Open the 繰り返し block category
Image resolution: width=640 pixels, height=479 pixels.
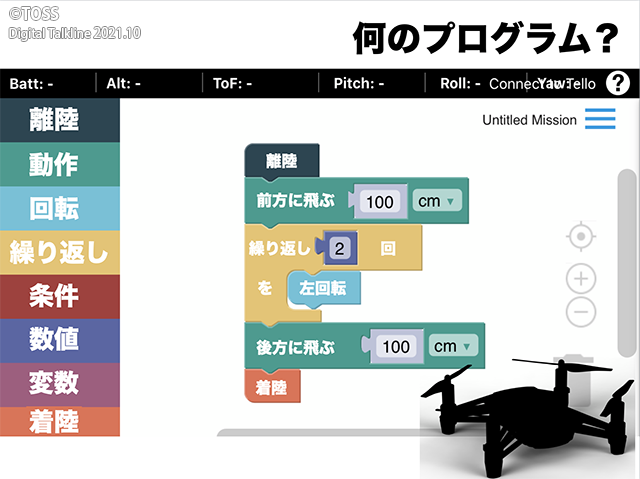[60, 252]
